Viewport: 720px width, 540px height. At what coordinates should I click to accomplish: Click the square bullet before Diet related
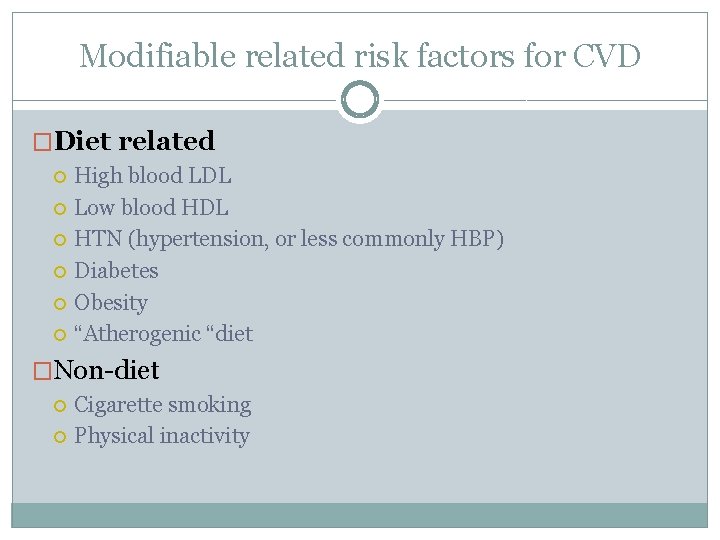43,142
